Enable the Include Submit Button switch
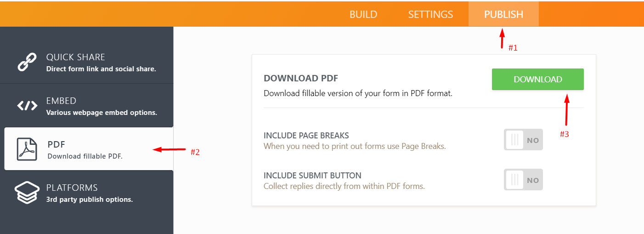Image resolution: width=644 pixels, height=234 pixels. tap(523, 180)
